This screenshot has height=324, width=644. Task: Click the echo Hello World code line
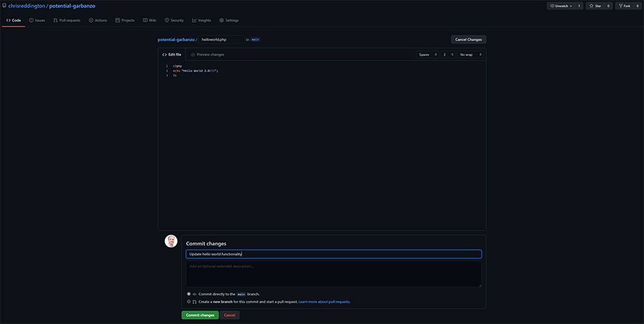click(x=196, y=71)
